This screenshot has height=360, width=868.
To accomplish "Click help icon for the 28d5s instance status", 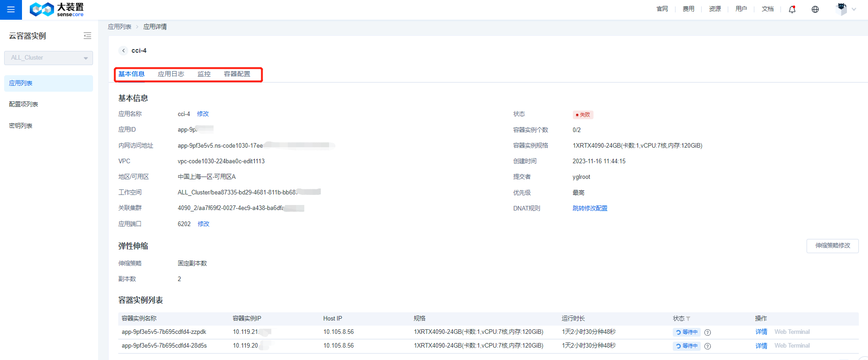I will pos(708,346).
